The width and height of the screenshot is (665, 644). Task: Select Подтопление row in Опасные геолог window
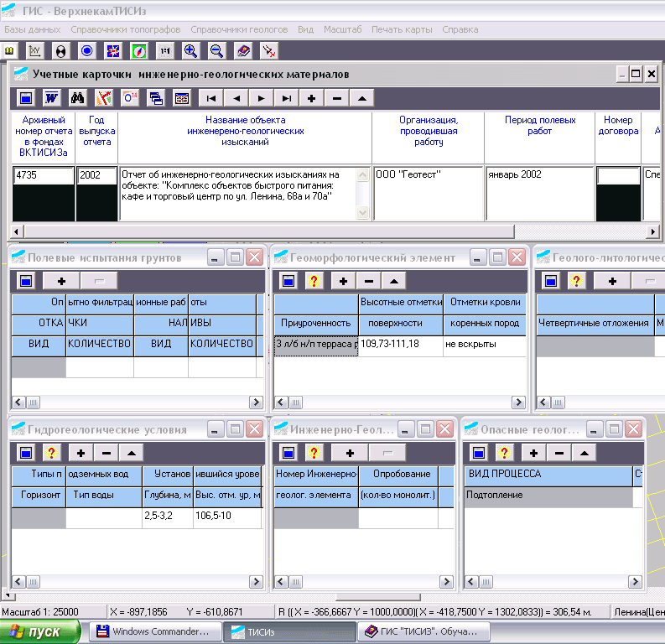pos(548,496)
